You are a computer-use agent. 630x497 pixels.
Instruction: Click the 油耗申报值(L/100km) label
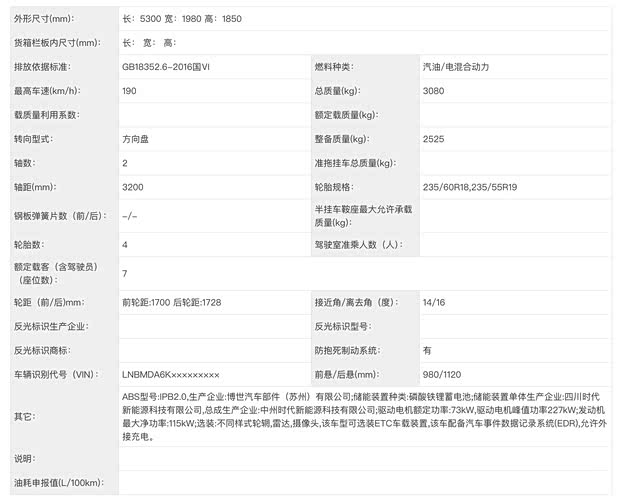[x=58, y=484]
